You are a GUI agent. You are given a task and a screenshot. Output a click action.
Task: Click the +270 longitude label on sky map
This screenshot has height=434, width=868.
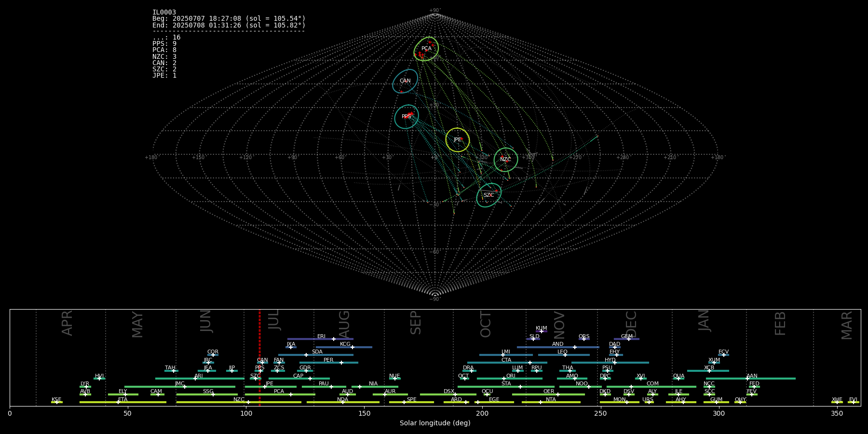point(575,158)
